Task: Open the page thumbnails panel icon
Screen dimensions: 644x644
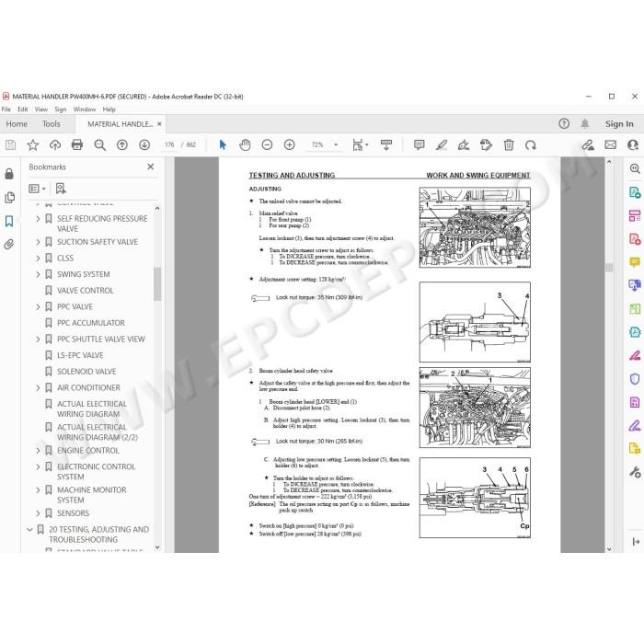Action: (9, 198)
